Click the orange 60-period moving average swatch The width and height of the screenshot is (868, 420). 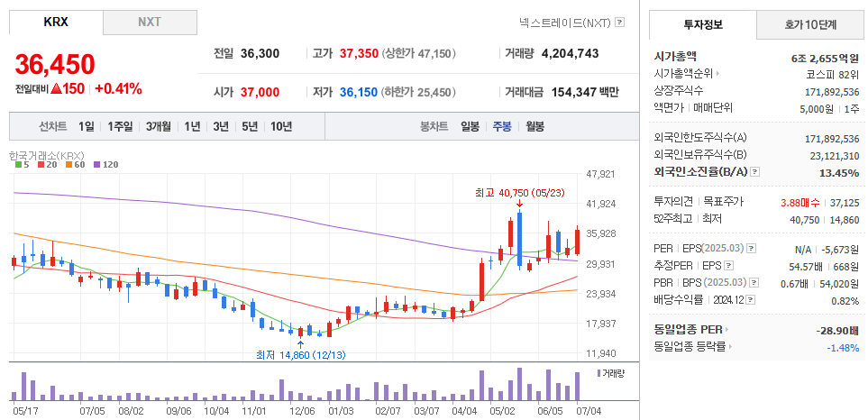(69, 164)
